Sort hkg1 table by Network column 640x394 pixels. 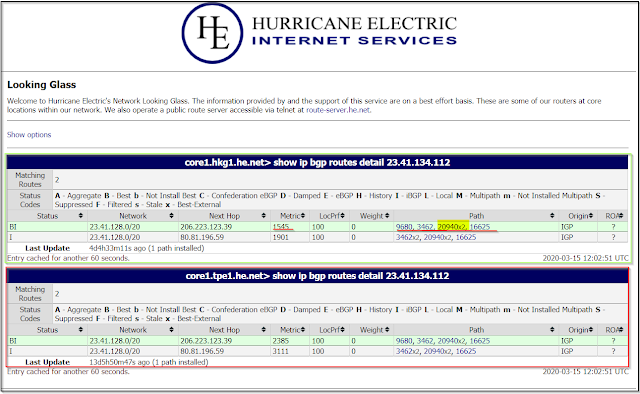(133, 216)
